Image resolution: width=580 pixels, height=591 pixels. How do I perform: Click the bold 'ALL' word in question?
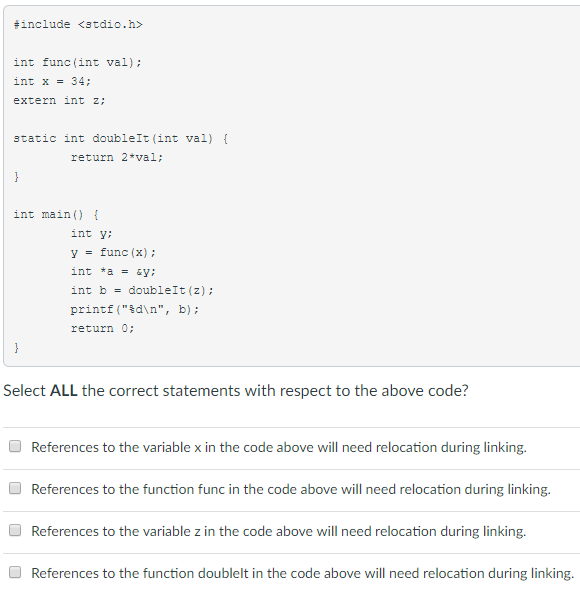click(x=64, y=390)
